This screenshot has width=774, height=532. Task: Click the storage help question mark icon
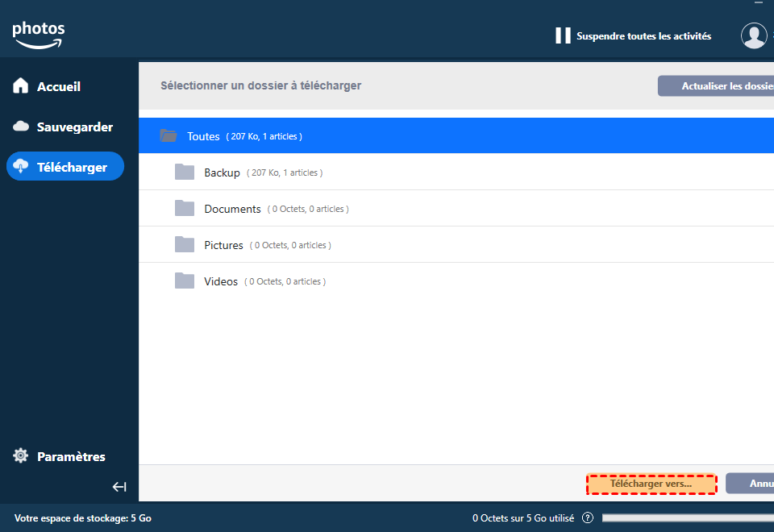pos(588,517)
